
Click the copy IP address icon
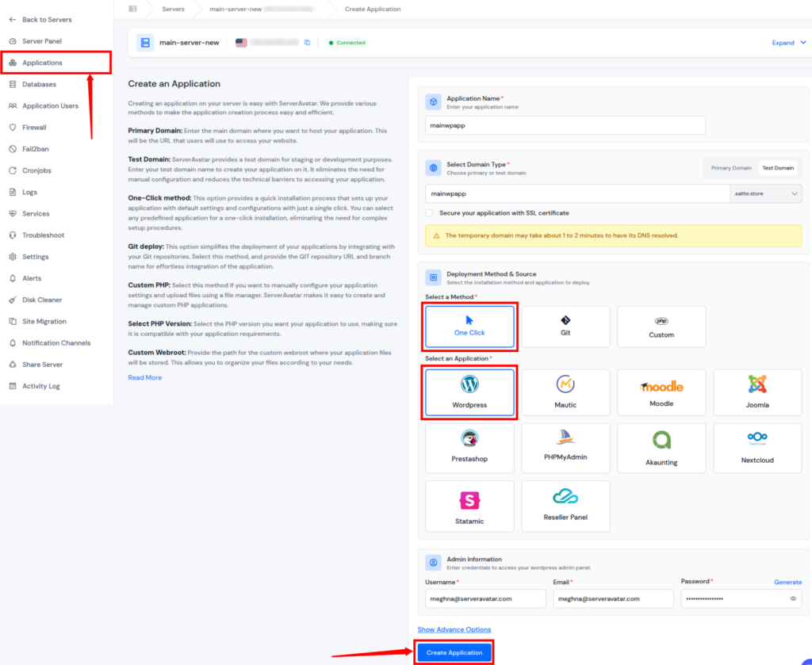point(308,43)
